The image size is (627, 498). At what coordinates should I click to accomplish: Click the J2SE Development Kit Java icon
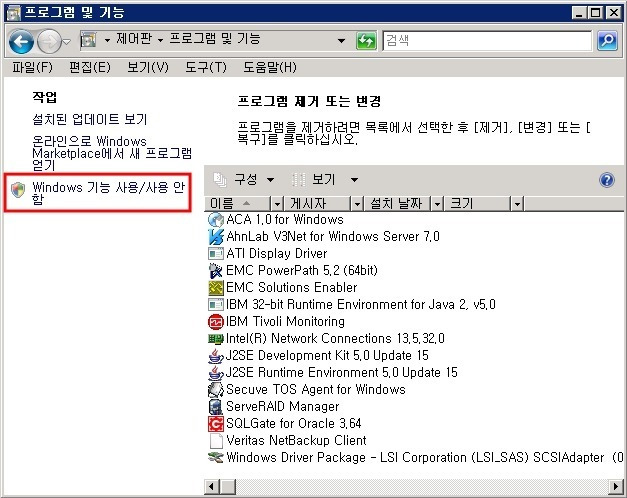click(216, 356)
